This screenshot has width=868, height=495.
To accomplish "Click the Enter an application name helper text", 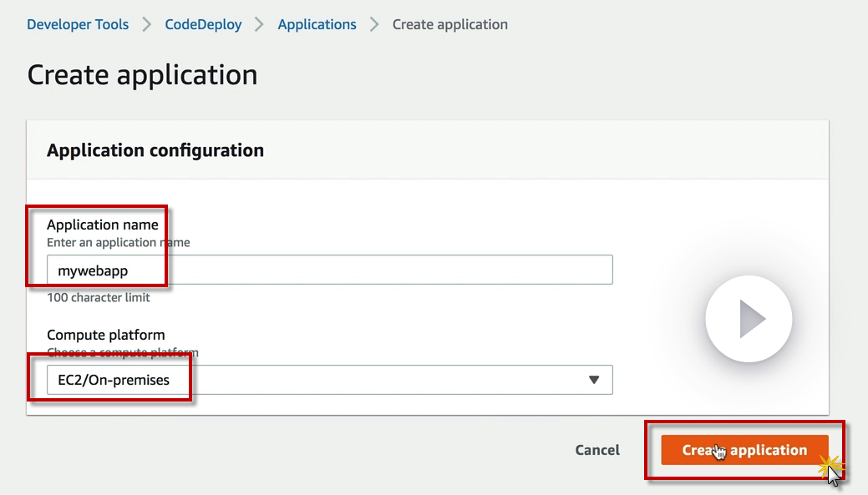I will pos(118,242).
